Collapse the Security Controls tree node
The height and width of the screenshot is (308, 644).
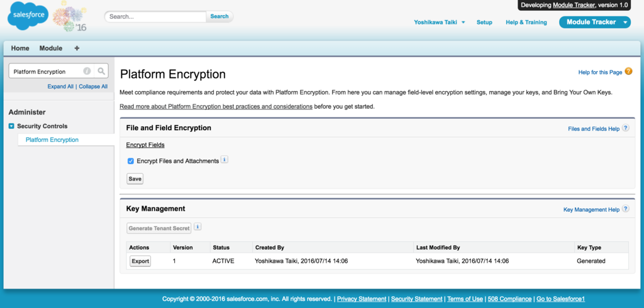(x=11, y=126)
